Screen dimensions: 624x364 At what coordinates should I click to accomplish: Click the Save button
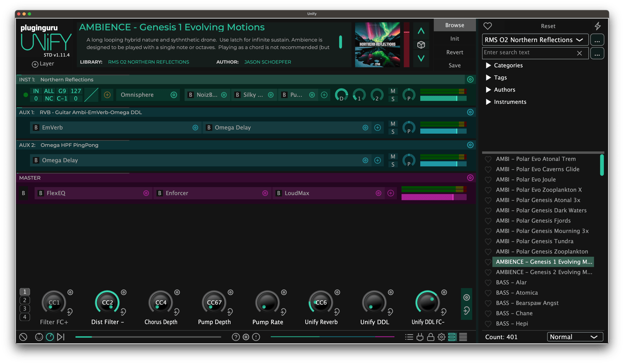pos(455,66)
